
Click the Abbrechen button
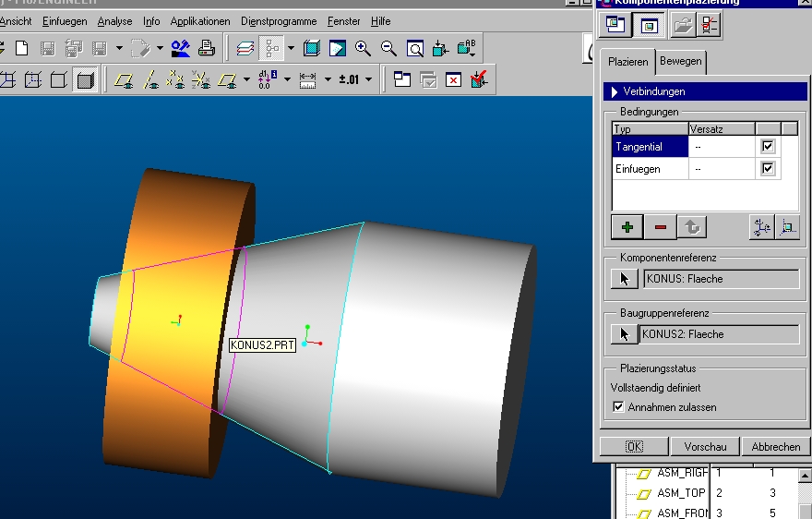coord(775,447)
